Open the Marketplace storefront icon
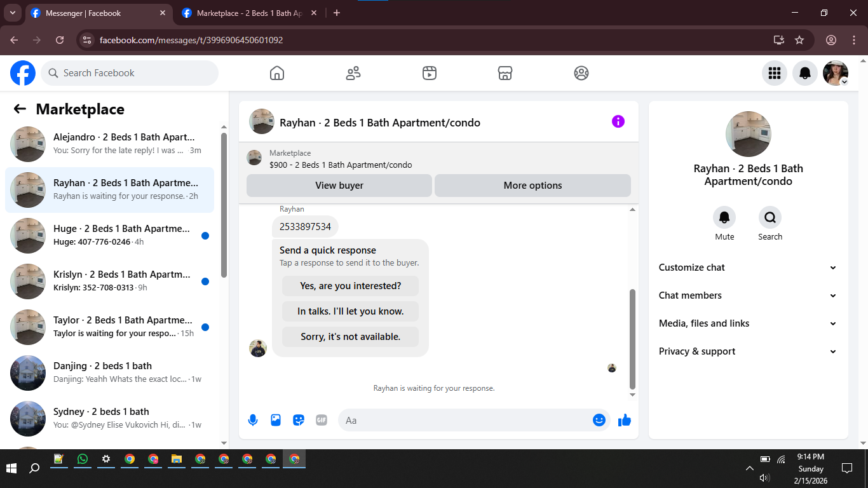The height and width of the screenshot is (488, 868). point(505,73)
